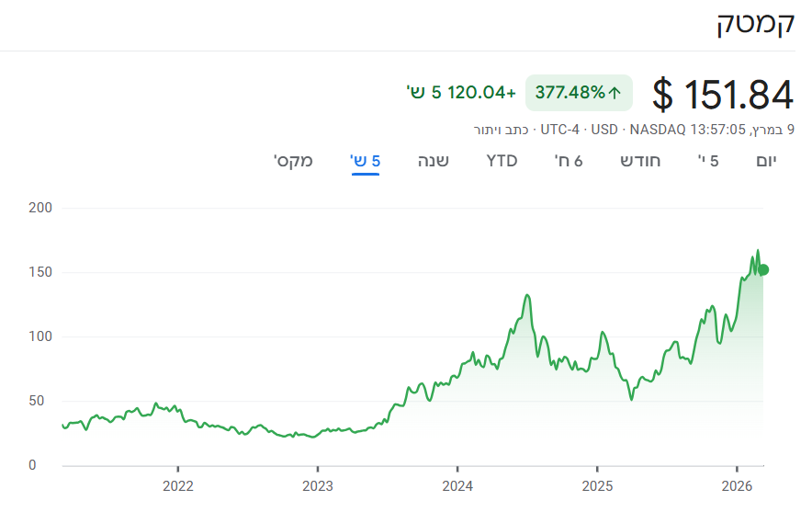Choose the 6 ח' (6 months) tab
This screenshot has height=512, width=812.
tap(569, 161)
